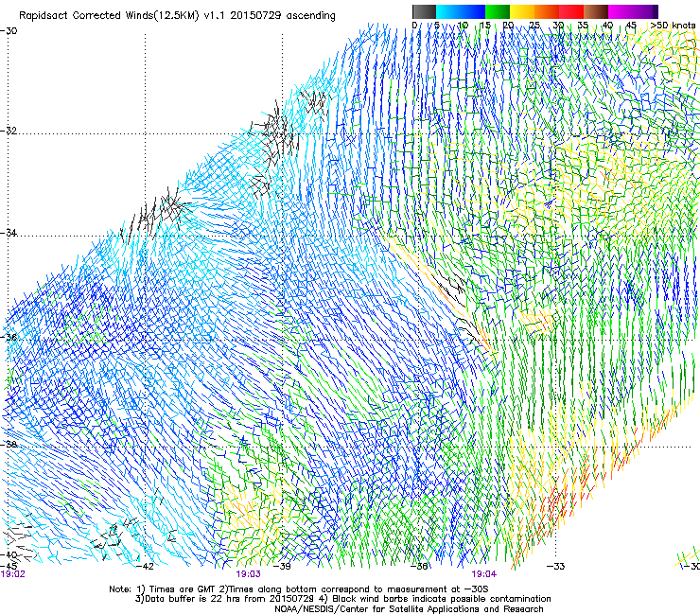700x615 pixels.
Task: Click the green 15-20 knots color segment
Action: 498,11
